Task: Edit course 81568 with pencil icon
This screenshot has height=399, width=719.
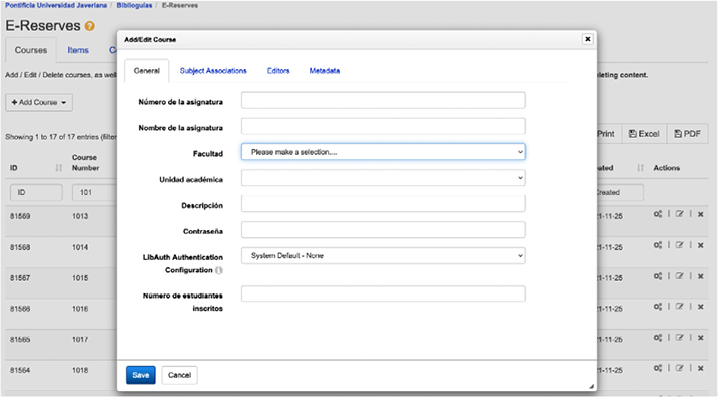Action: coord(680,245)
